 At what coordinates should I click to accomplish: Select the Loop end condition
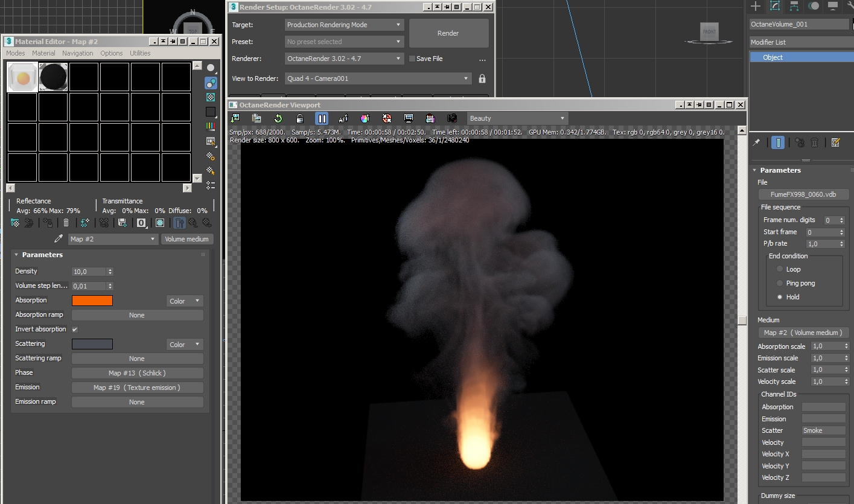pyautogui.click(x=780, y=269)
